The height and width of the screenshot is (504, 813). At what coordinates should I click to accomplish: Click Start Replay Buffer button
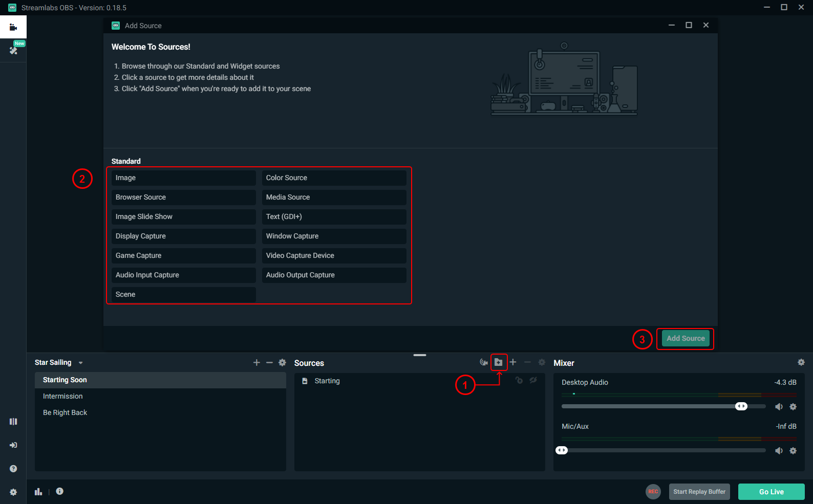699,492
